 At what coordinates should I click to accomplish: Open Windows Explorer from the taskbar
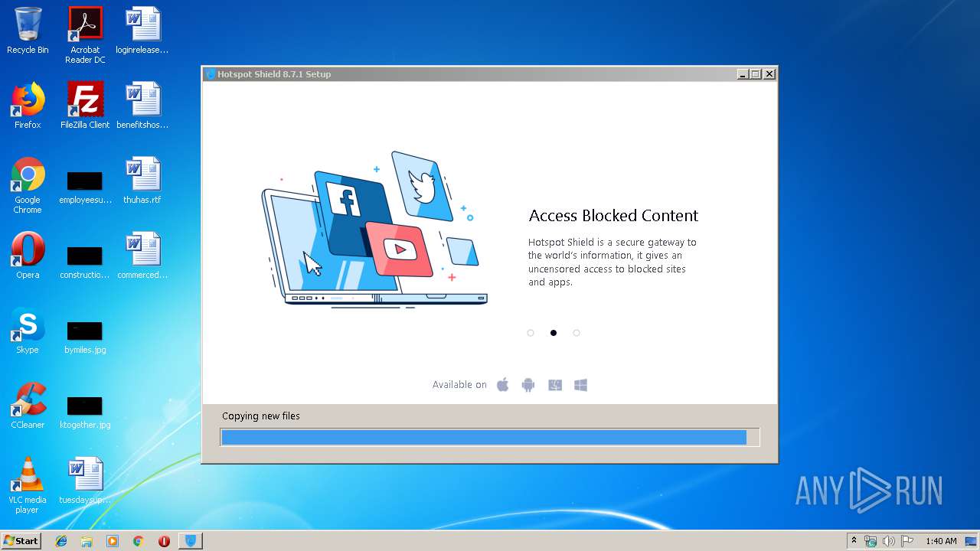coord(87,541)
